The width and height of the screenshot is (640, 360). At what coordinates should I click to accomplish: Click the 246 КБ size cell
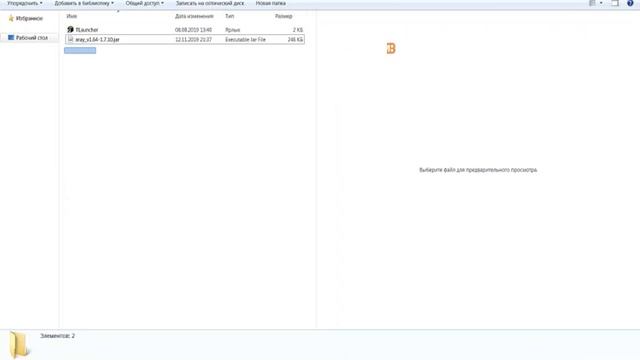click(x=296, y=40)
